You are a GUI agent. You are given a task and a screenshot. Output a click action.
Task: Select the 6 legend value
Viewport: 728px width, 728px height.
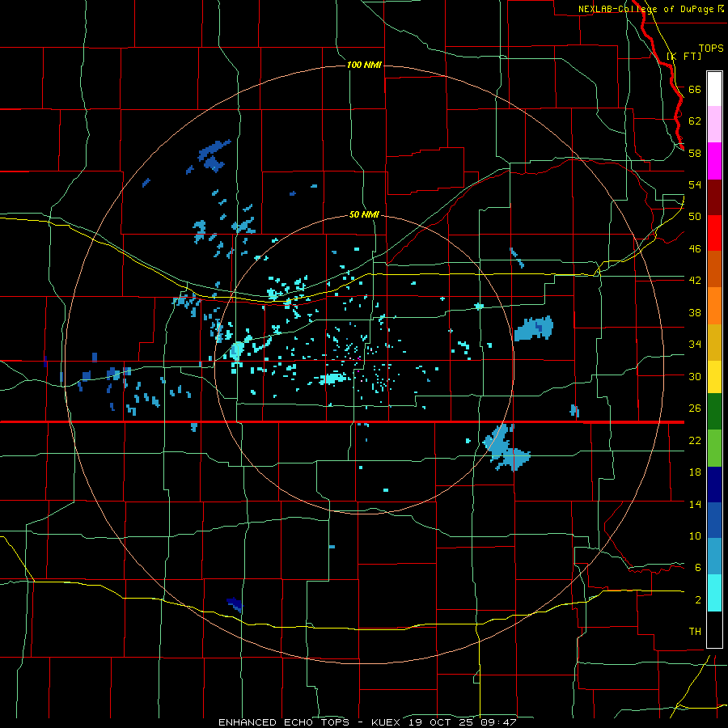point(697,567)
